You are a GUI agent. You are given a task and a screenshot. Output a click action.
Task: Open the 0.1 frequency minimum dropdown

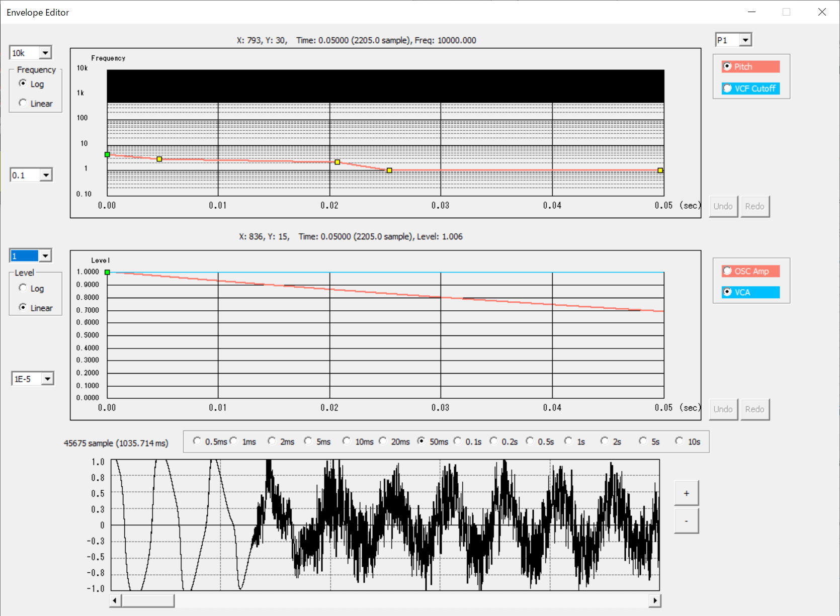[x=46, y=175]
